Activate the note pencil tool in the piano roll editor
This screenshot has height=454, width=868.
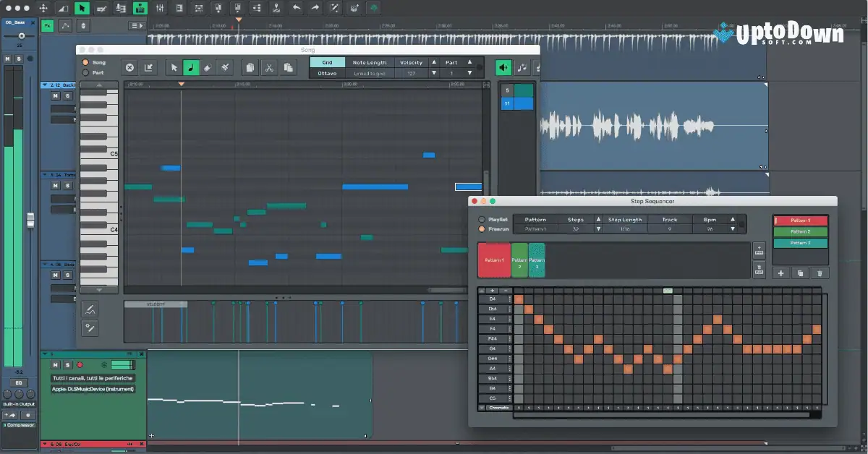(x=191, y=67)
